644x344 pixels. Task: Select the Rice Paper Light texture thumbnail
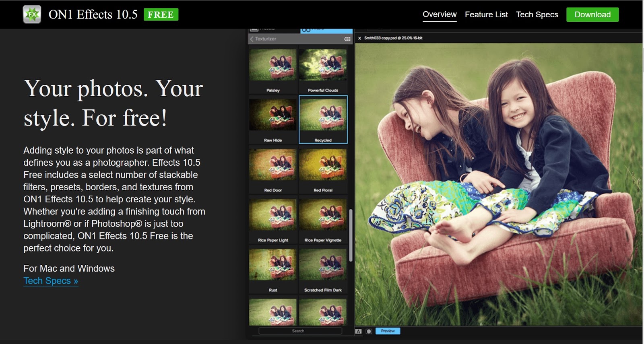(273, 214)
